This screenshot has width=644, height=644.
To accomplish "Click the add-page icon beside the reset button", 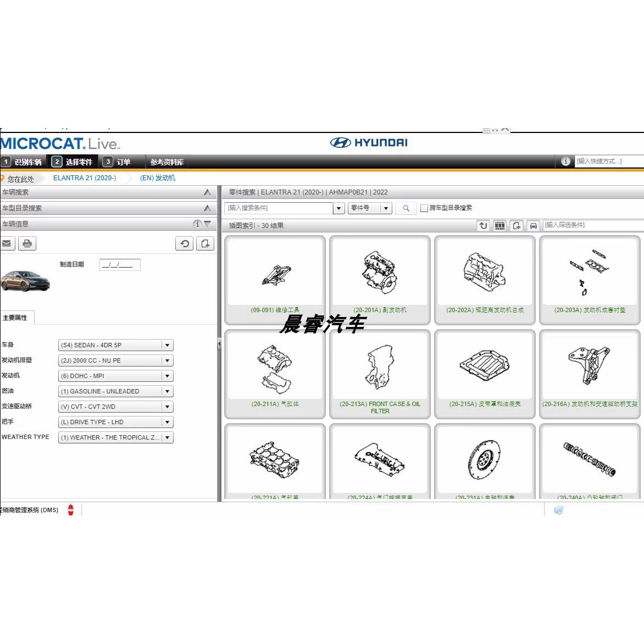I will tap(205, 243).
